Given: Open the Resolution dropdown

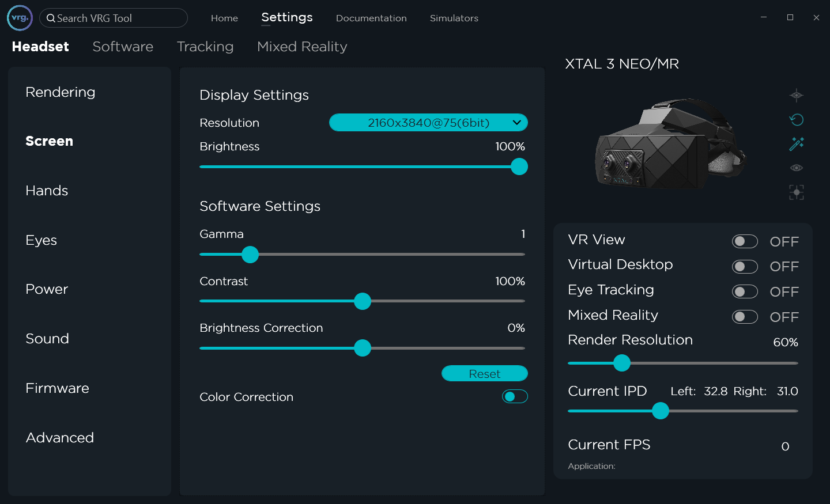Looking at the screenshot, I should pos(428,123).
